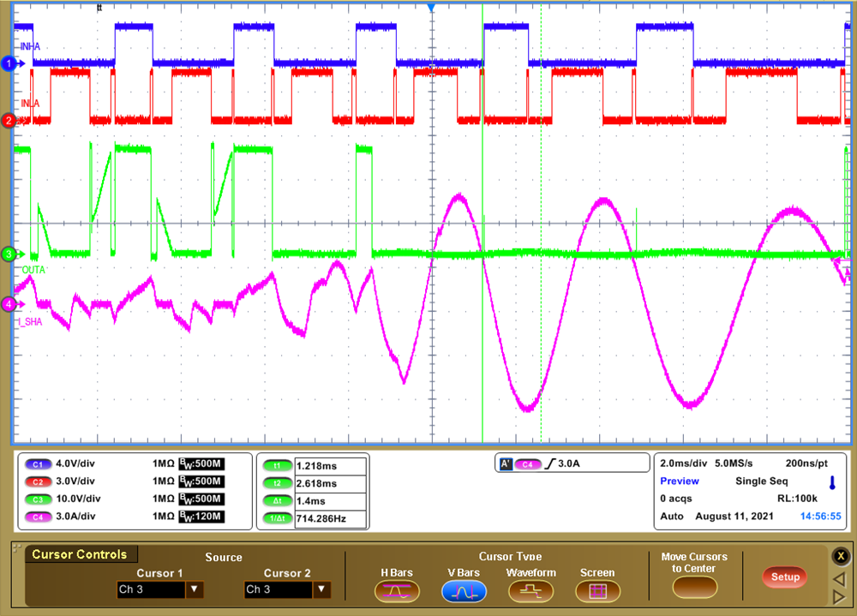Click the Cursor Controls tab label
857x616 pixels.
81,553
